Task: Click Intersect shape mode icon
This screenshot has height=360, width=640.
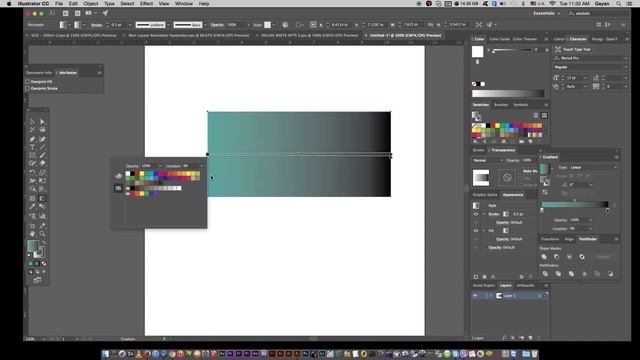Action: (x=569, y=257)
